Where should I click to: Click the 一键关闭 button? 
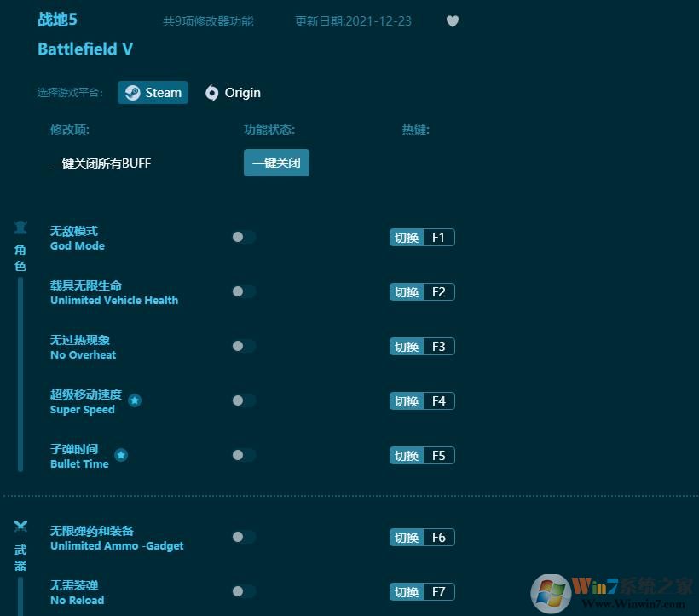pos(276,163)
